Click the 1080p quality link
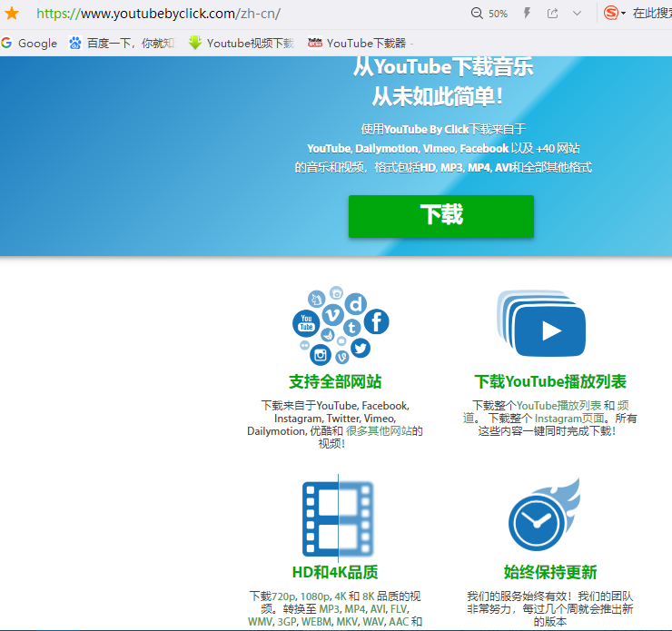This screenshot has width=672, height=631. (314, 596)
